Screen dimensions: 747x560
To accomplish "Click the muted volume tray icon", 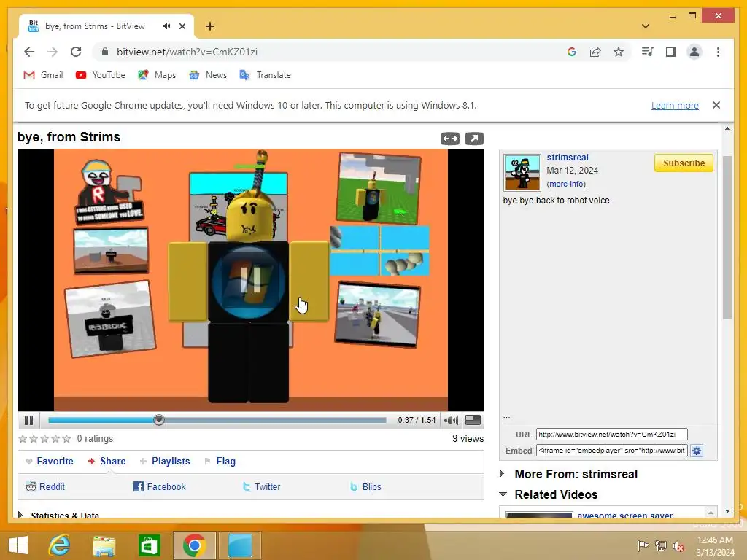I will pyautogui.click(x=678, y=546).
